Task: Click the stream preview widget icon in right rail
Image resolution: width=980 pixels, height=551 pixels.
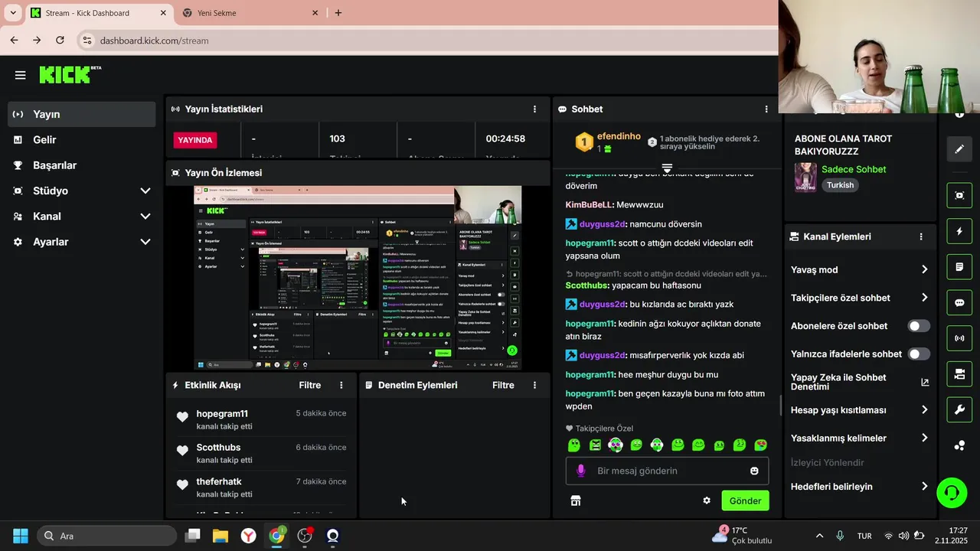Action: pos(959,195)
